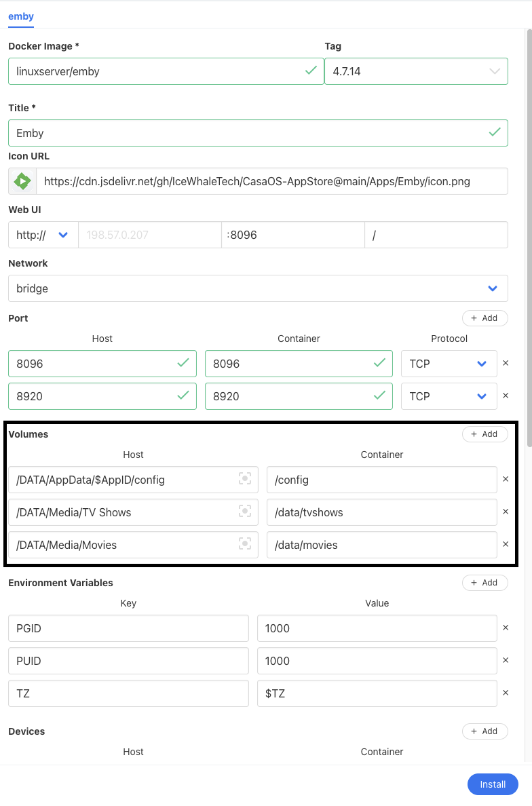Select the emby tab
This screenshot has width=532, height=806.
click(x=21, y=16)
